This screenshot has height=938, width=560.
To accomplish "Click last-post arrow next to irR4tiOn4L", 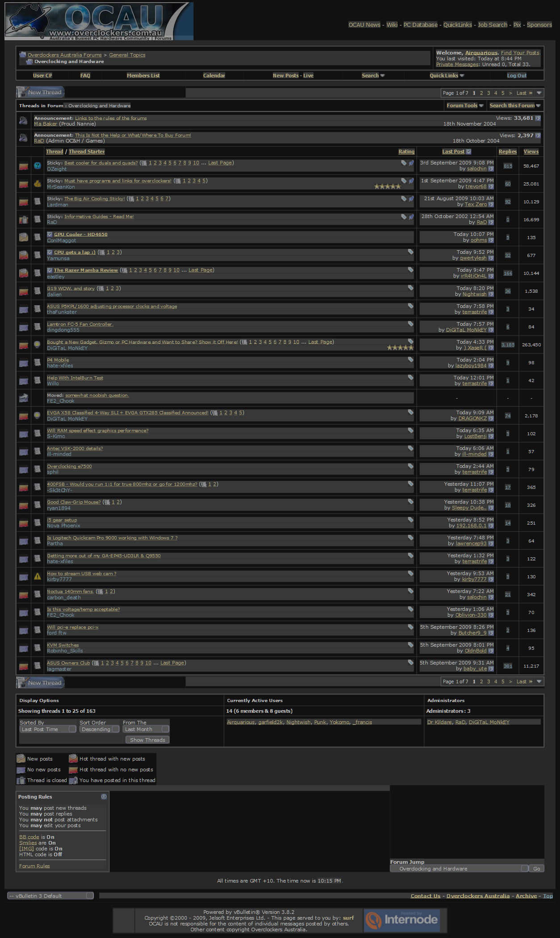I will pos(491,276).
